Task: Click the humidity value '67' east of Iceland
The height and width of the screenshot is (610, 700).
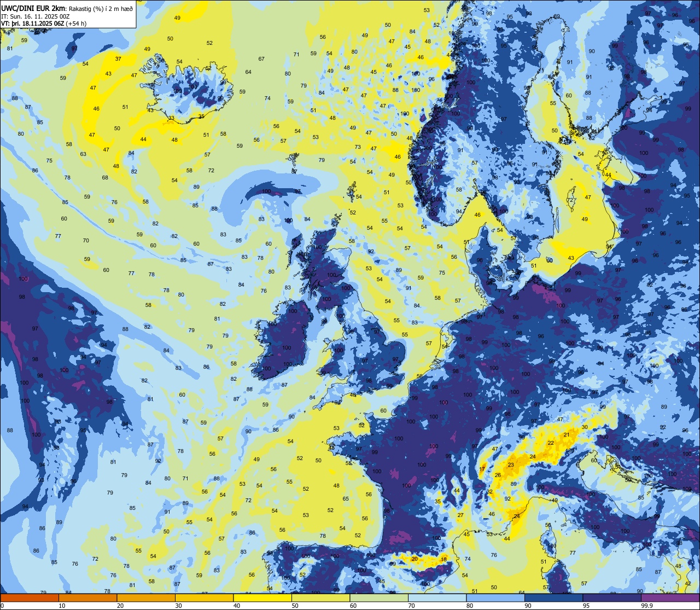Action: [261, 59]
